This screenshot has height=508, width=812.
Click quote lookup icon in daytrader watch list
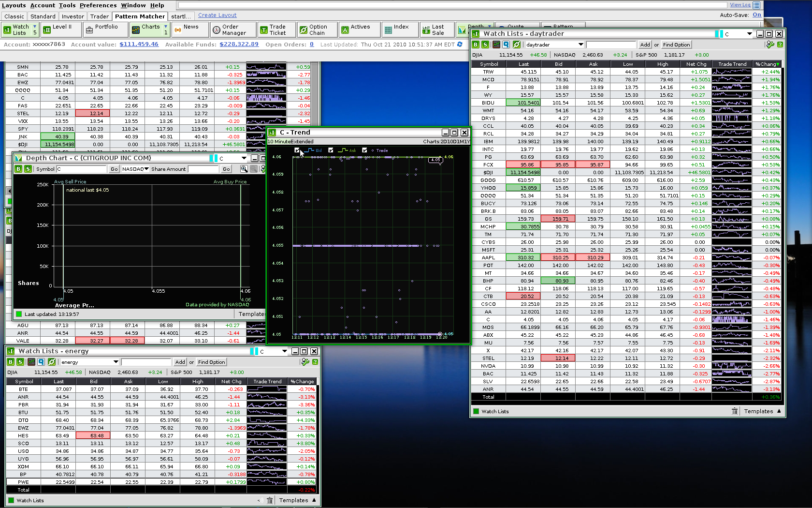(x=506, y=45)
